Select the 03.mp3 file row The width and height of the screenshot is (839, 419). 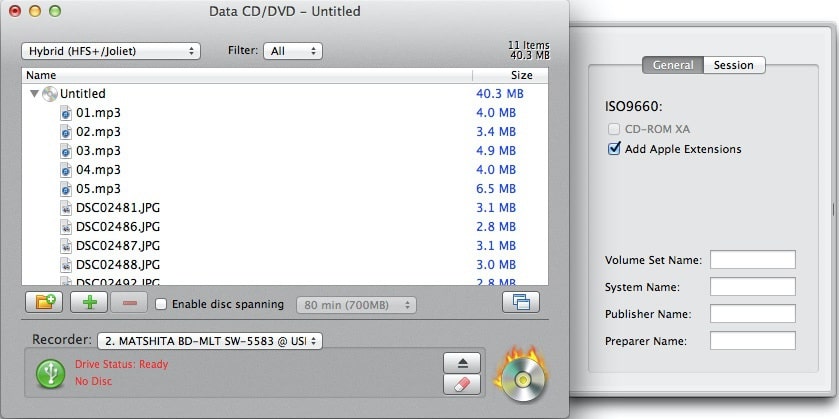(285, 151)
